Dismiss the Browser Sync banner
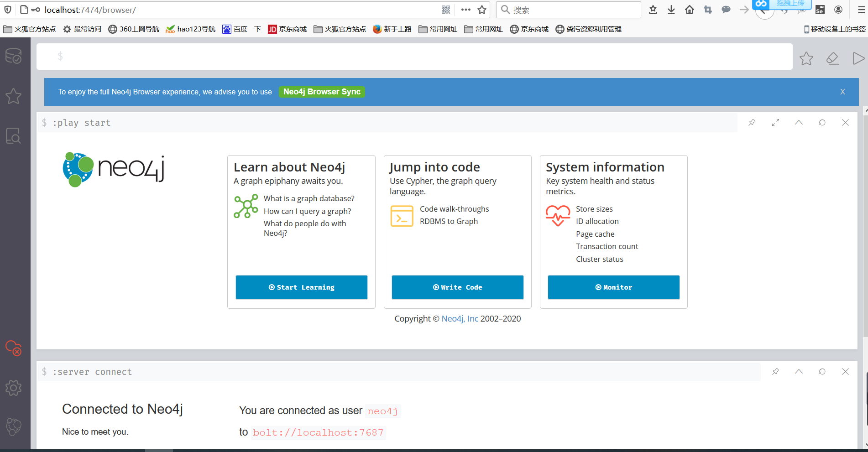Screen dimensions: 868x452 coord(842,92)
